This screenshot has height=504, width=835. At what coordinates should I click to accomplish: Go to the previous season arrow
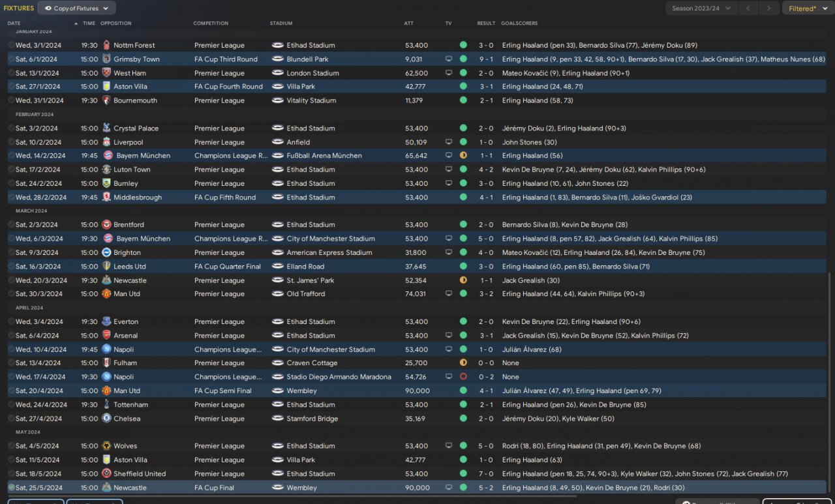coord(749,8)
